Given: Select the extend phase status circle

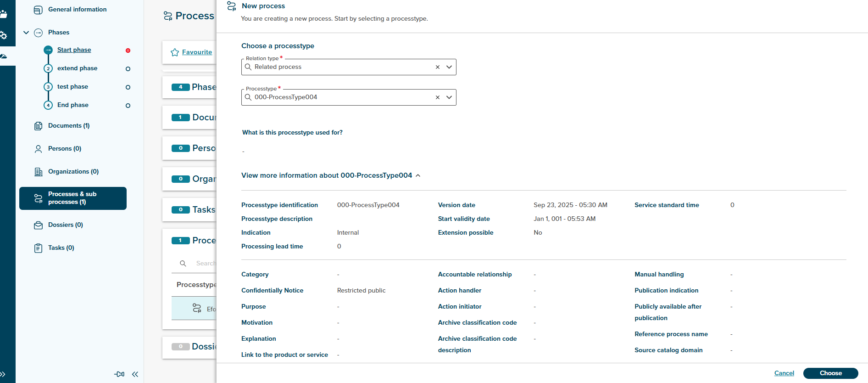Looking at the screenshot, I should pos(128,69).
